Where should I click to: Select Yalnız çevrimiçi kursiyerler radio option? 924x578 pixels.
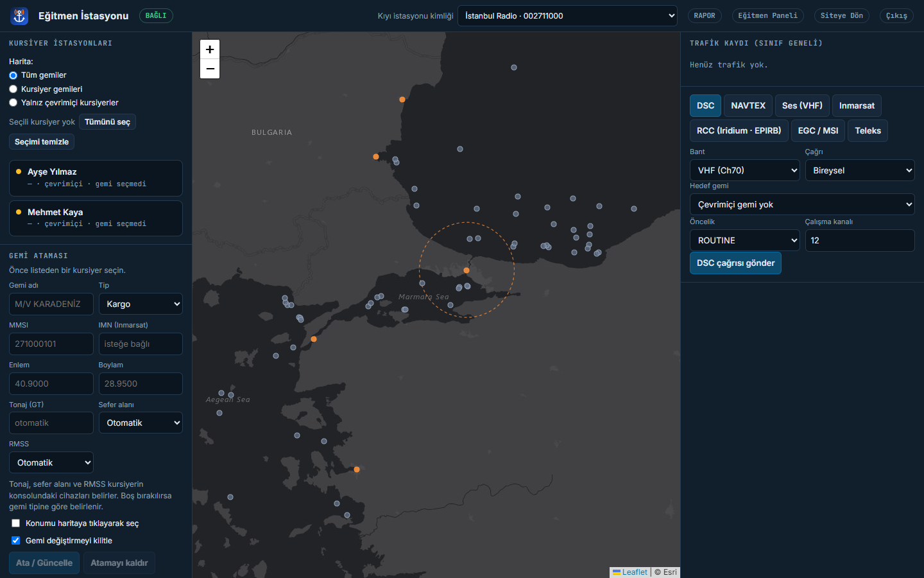tap(13, 103)
